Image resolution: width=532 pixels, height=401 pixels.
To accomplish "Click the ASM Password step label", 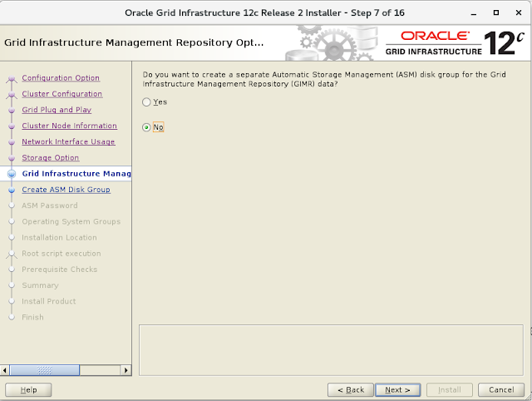I will click(50, 205).
